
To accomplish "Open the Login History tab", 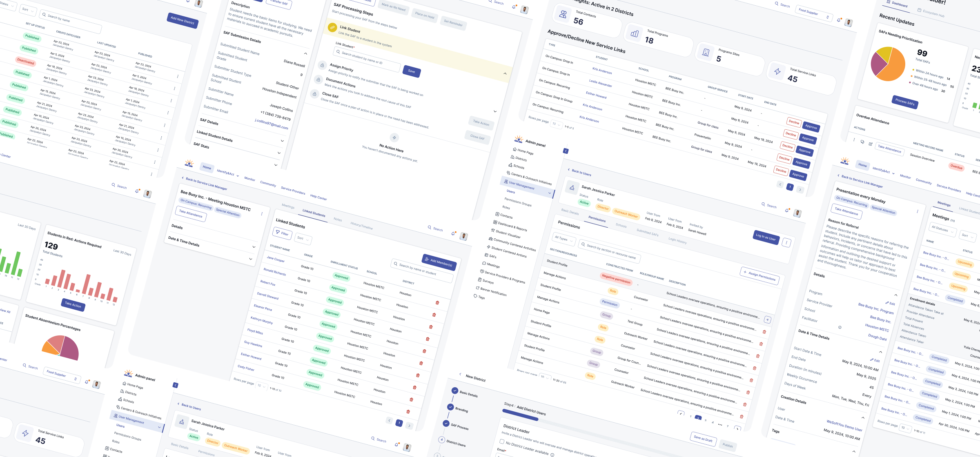I will [x=677, y=241].
